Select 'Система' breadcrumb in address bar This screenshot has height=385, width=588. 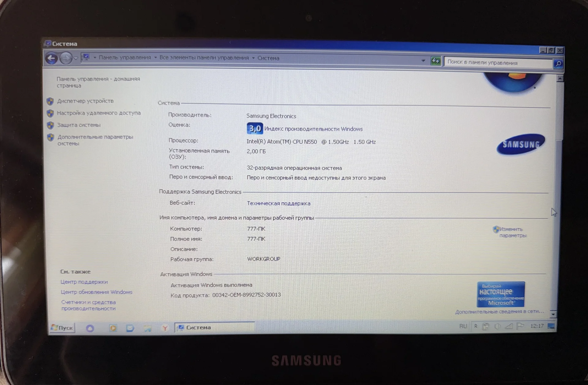(x=268, y=58)
